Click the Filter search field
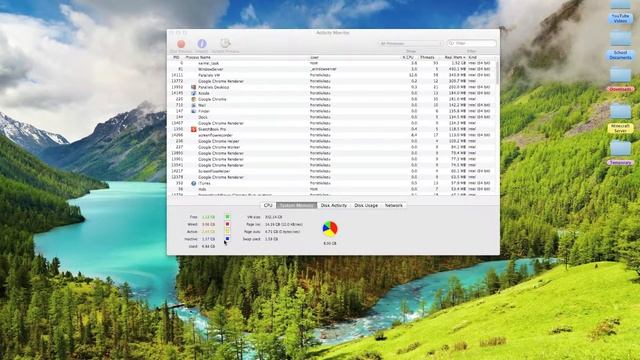Image resolution: width=640 pixels, height=360 pixels. (472, 43)
